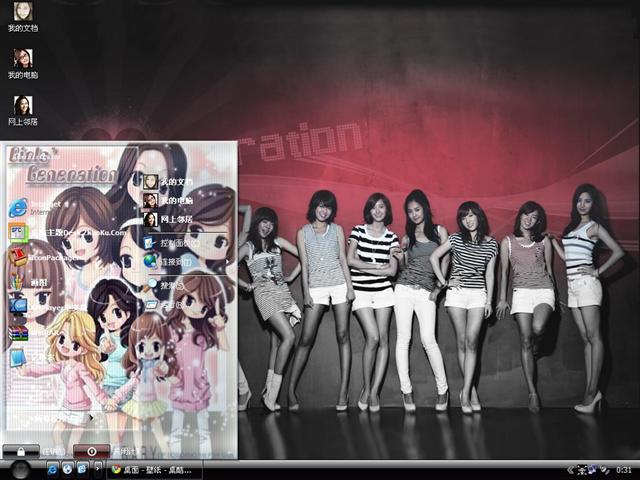Open the DeskZhuoKu.Com theme entry in start menu

tap(67, 233)
